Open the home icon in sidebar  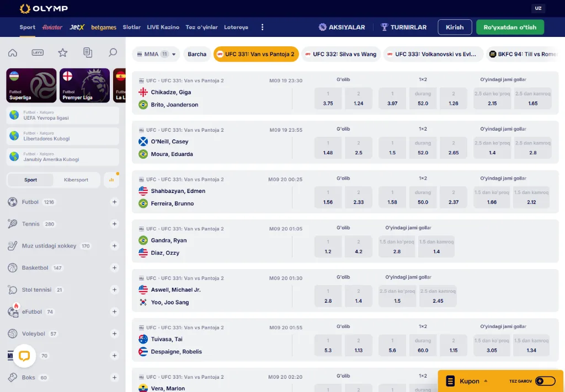[13, 52]
